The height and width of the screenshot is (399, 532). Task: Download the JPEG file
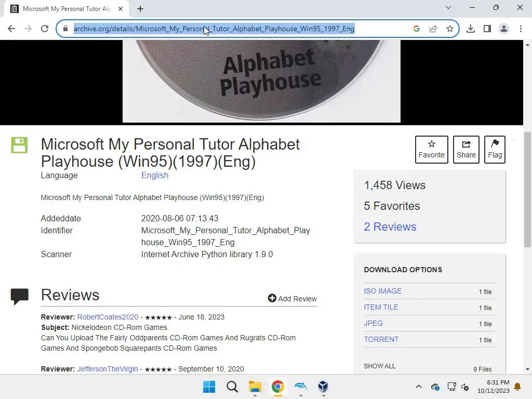(373, 323)
